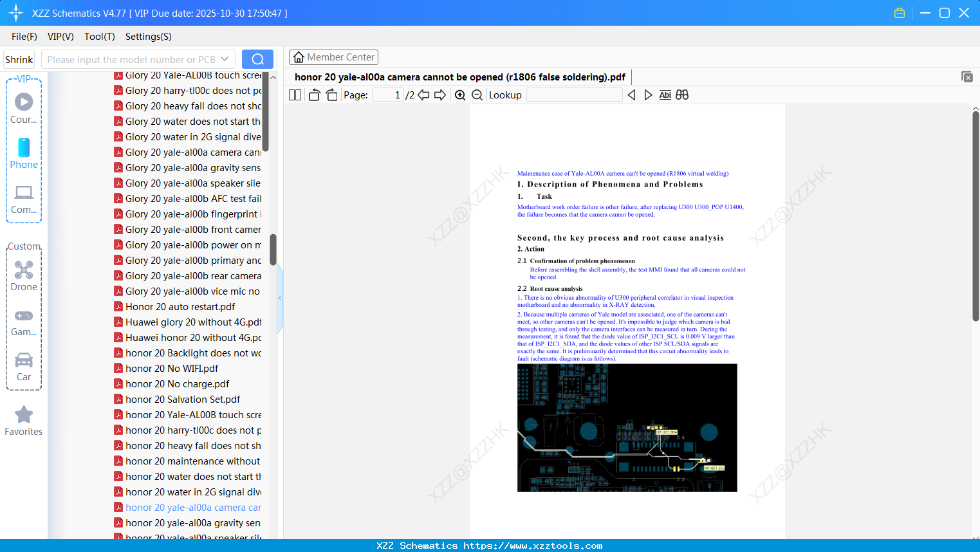
Task: Toggle the Abi case-match option
Action: click(665, 95)
